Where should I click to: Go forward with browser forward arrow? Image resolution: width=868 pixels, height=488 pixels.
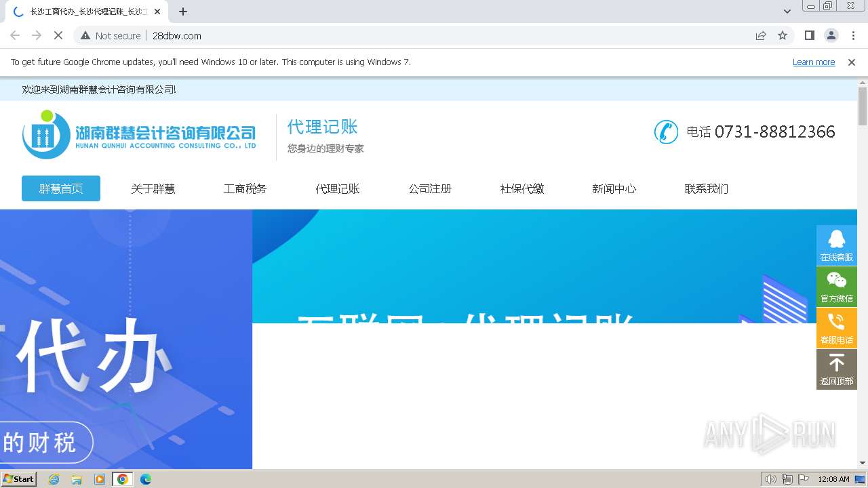(37, 35)
